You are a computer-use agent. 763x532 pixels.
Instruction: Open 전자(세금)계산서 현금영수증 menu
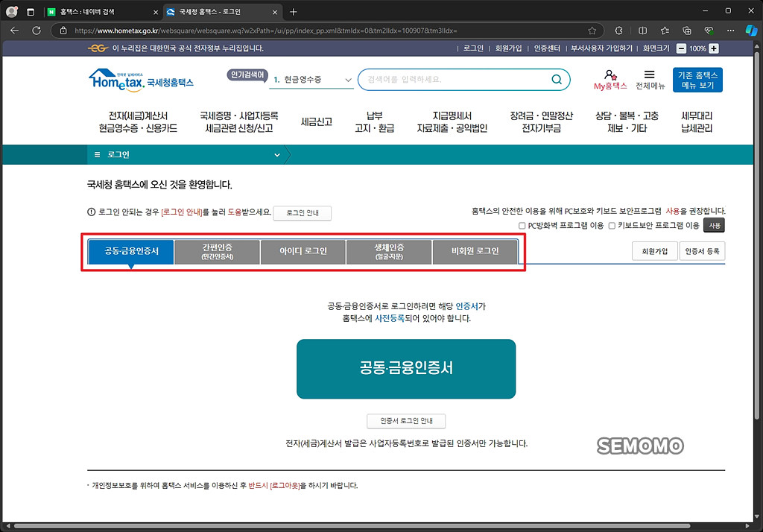[138, 121]
